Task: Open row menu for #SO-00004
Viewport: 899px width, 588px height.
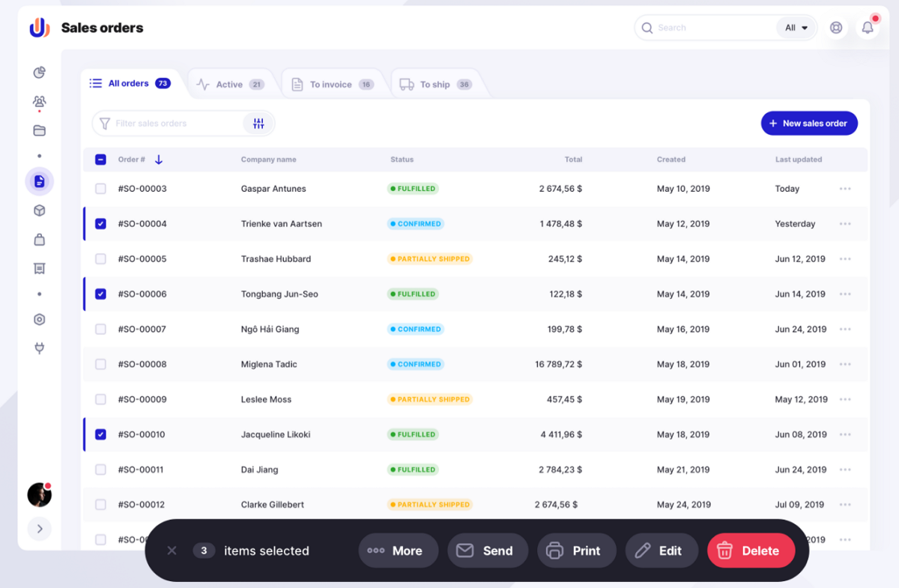Action: [x=845, y=224]
